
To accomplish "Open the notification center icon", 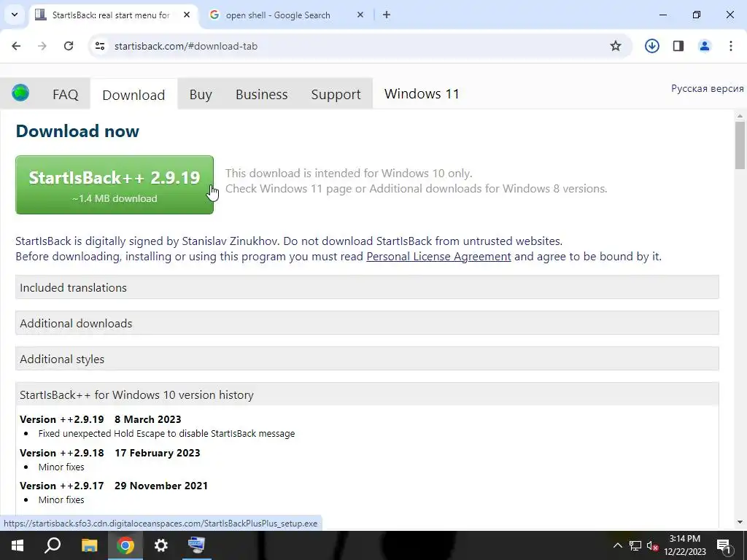I will 724,546.
